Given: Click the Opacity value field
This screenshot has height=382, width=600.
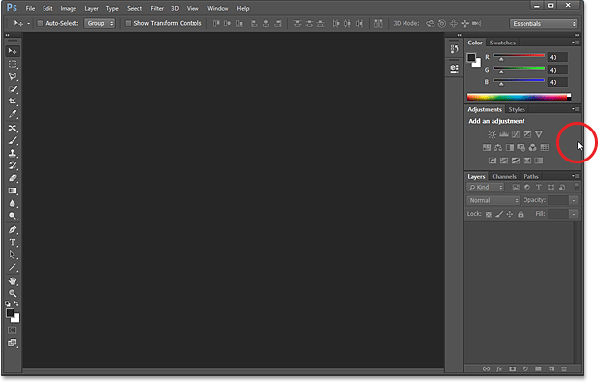Looking at the screenshot, I should pos(558,200).
